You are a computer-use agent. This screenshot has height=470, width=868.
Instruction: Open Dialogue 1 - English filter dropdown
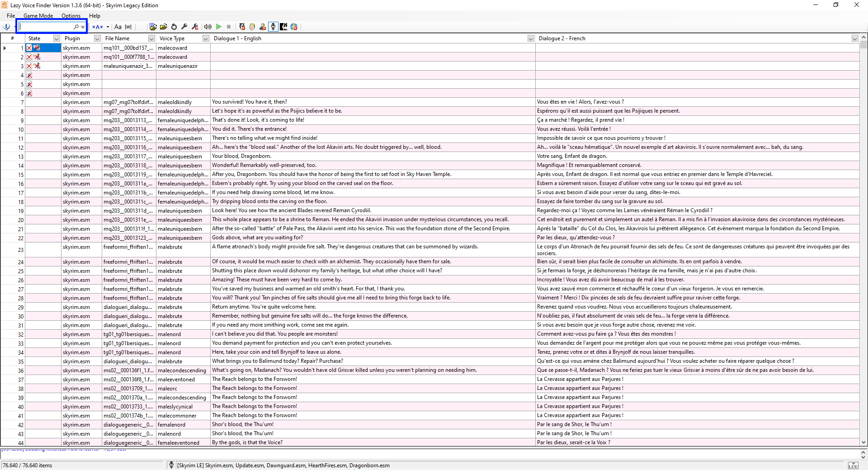point(531,38)
